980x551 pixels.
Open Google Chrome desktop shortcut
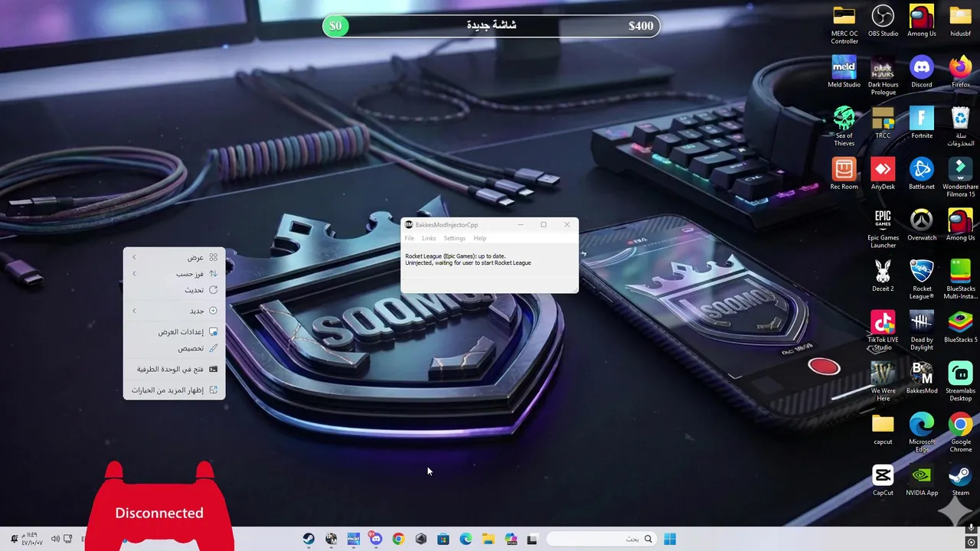pos(960,432)
